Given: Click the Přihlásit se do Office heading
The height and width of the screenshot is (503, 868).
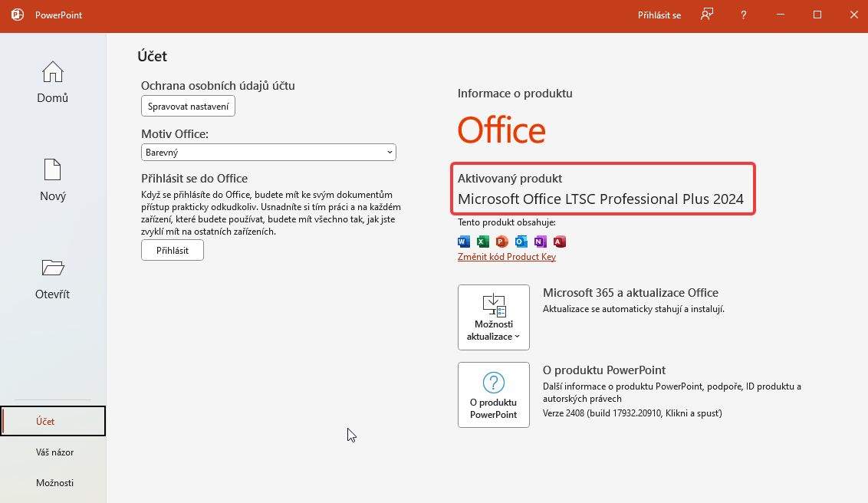Looking at the screenshot, I should tap(194, 178).
